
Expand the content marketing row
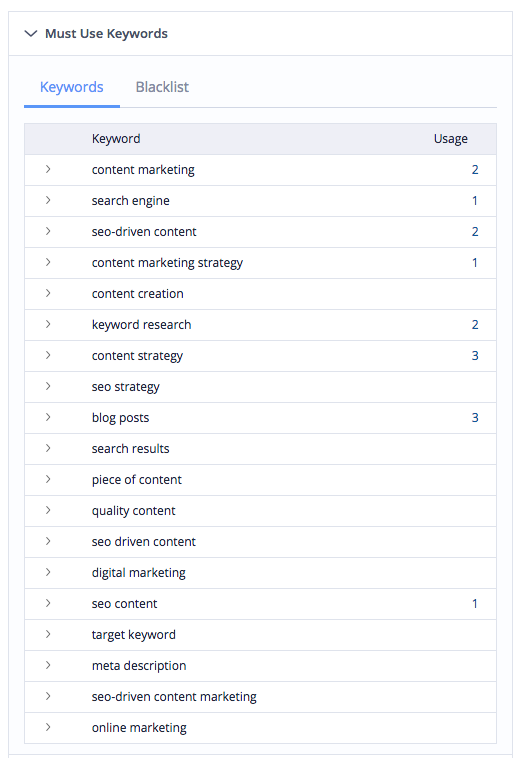coord(48,169)
